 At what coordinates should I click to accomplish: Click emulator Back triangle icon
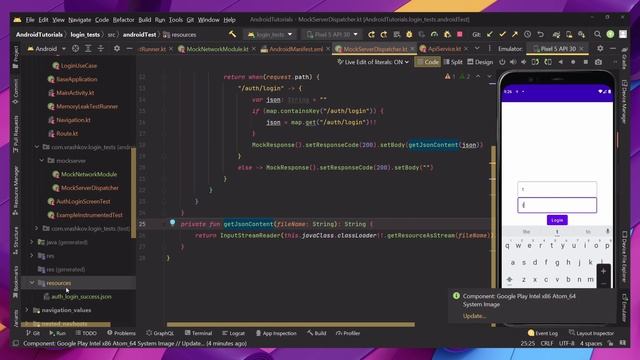click(560, 62)
